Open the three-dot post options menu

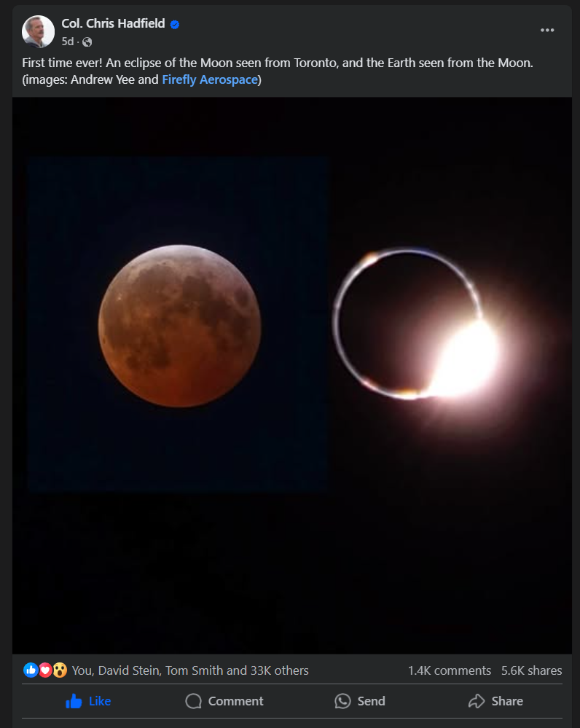547,30
